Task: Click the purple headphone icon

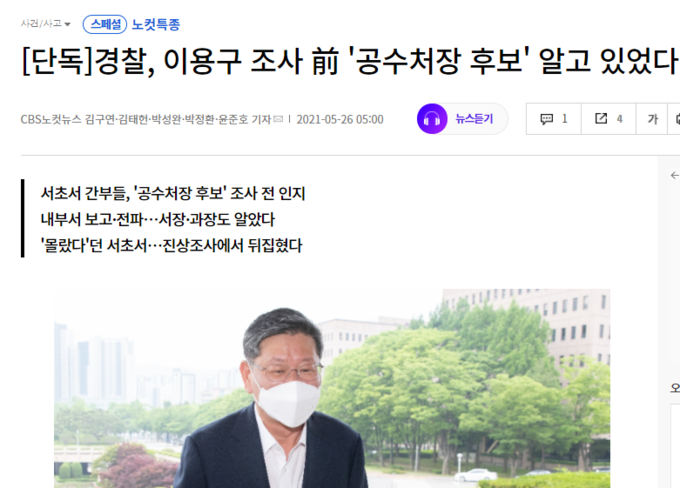Action: (x=432, y=119)
